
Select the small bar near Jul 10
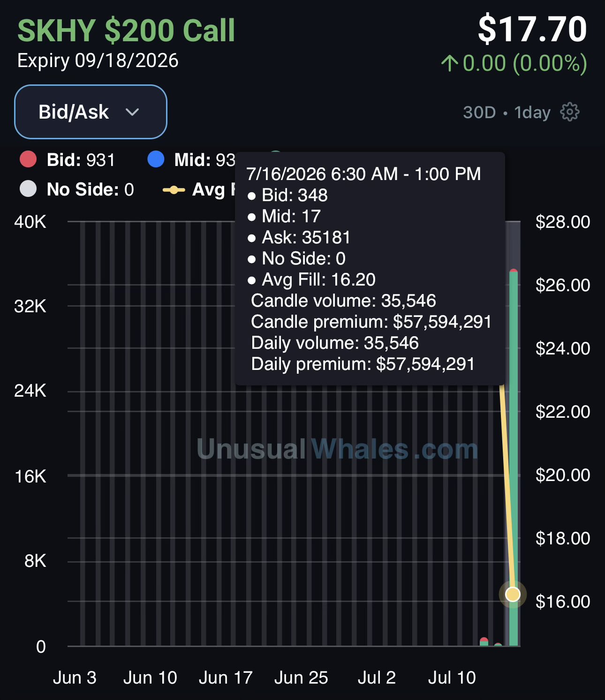[484, 642]
